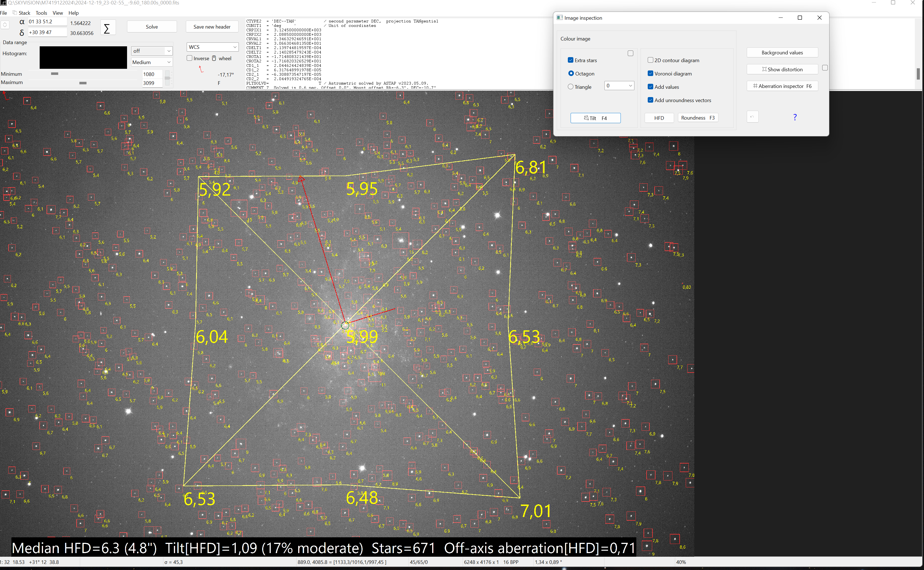
Task: Click the Tilt F4 button
Action: (595, 118)
